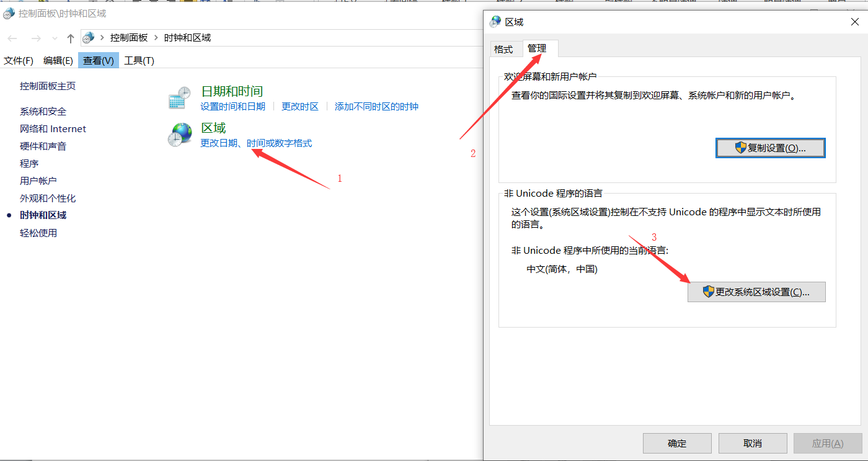Go to 系统和安全 in sidebar
This screenshot has width=868, height=461.
click(43, 112)
